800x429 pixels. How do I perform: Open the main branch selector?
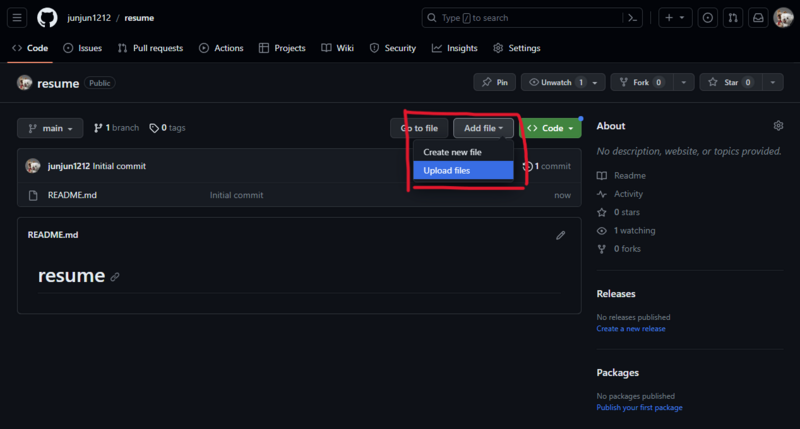pyautogui.click(x=50, y=128)
